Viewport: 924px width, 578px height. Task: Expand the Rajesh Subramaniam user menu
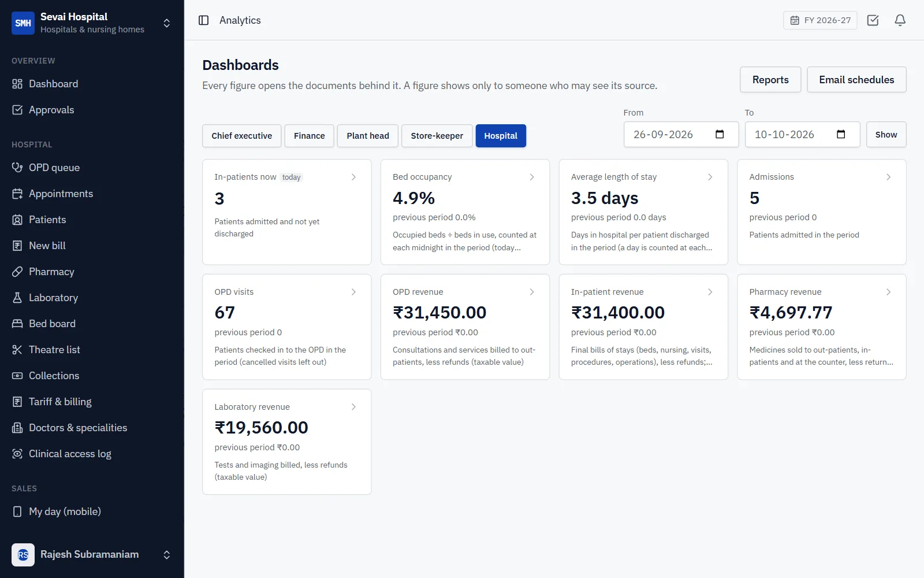coord(166,555)
